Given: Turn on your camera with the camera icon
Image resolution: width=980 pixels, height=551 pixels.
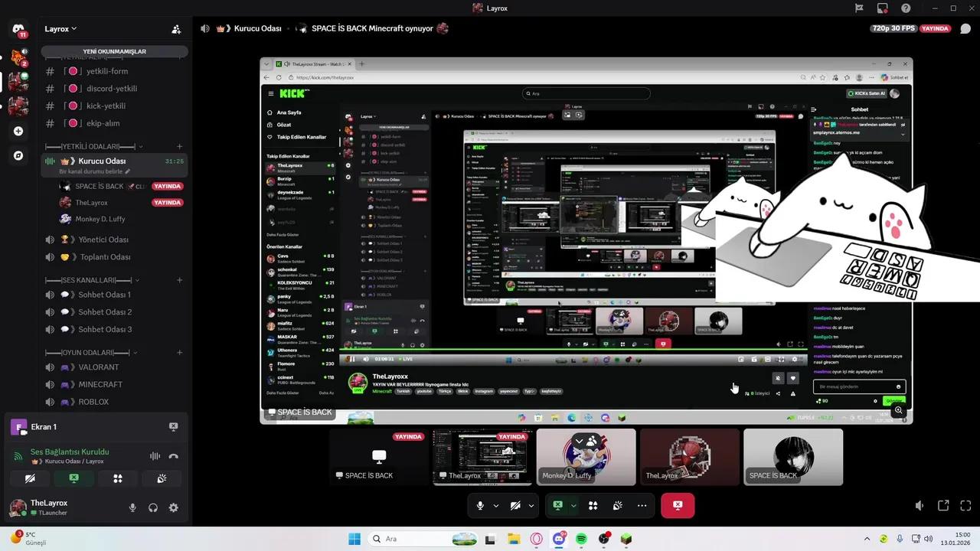Looking at the screenshot, I should (514, 505).
